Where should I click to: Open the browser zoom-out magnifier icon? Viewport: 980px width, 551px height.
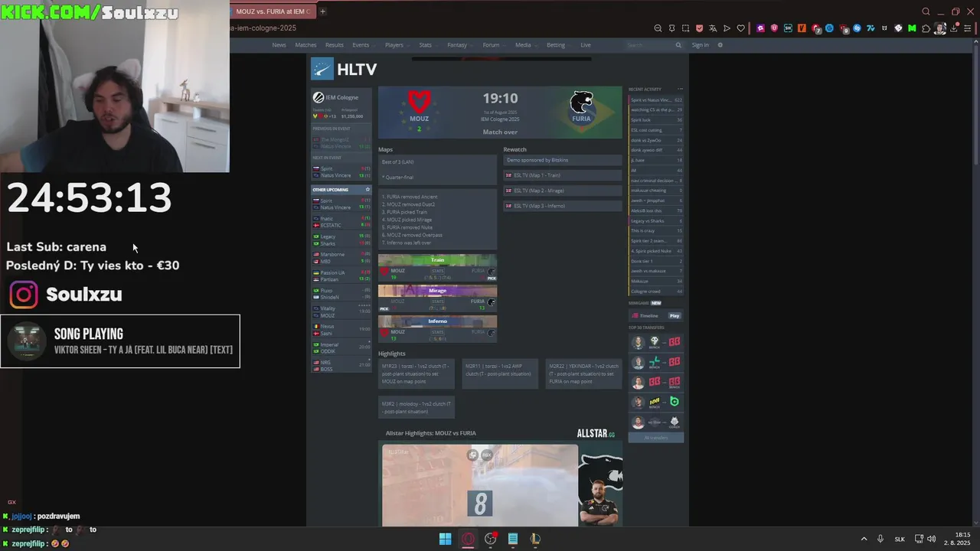658,28
